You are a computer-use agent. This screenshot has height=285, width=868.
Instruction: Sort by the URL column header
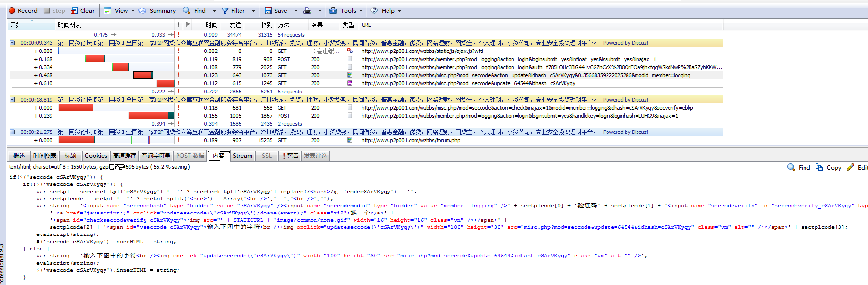(366, 25)
